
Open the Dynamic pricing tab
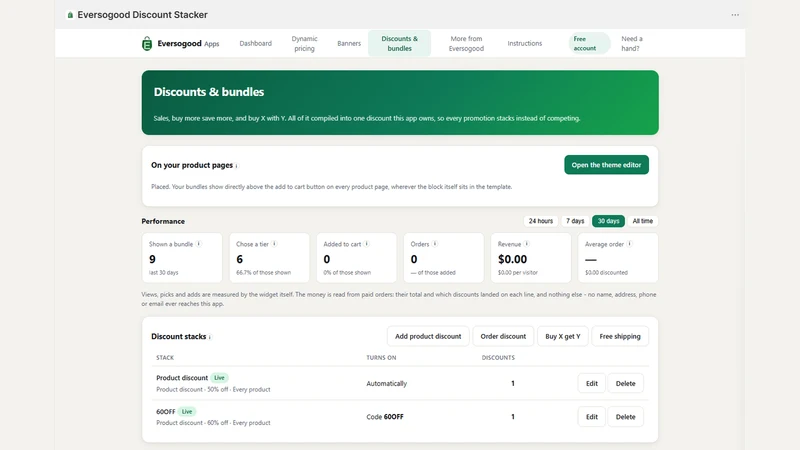[x=304, y=43]
